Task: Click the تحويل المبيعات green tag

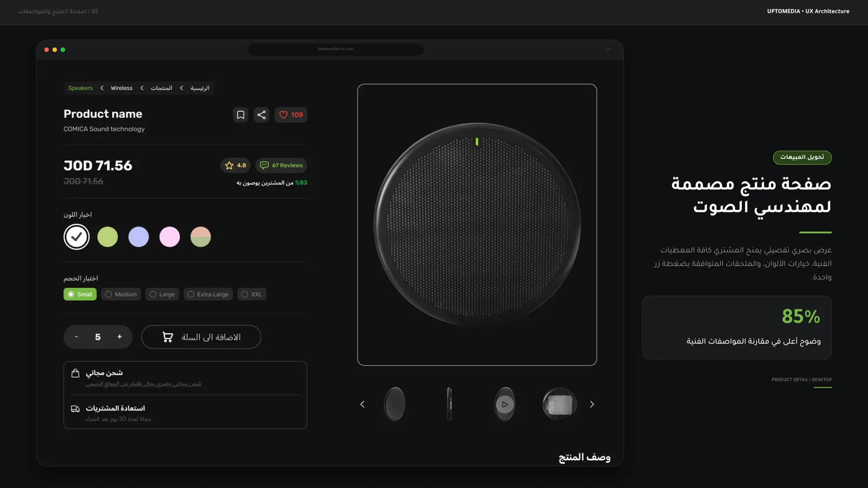Action: pos(802,157)
